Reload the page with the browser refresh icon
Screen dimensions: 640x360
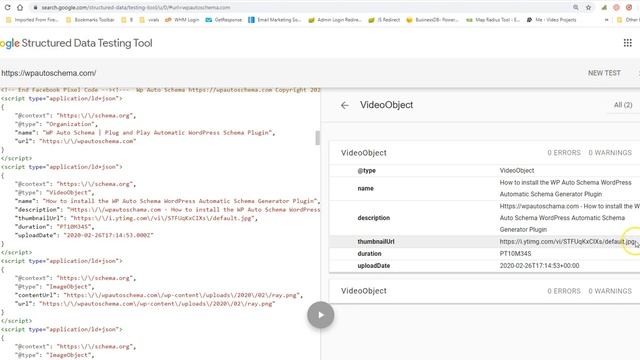pyautogui.click(x=7, y=7)
